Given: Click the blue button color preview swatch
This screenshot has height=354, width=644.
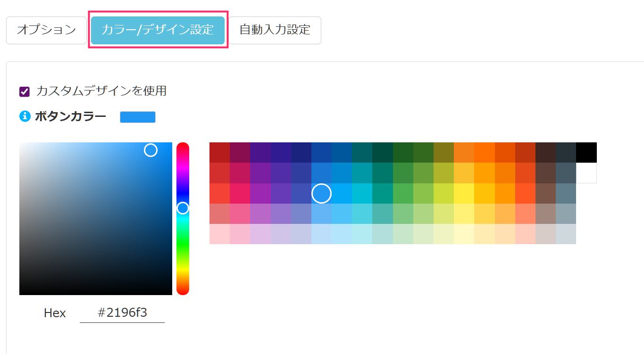Looking at the screenshot, I should tap(137, 117).
